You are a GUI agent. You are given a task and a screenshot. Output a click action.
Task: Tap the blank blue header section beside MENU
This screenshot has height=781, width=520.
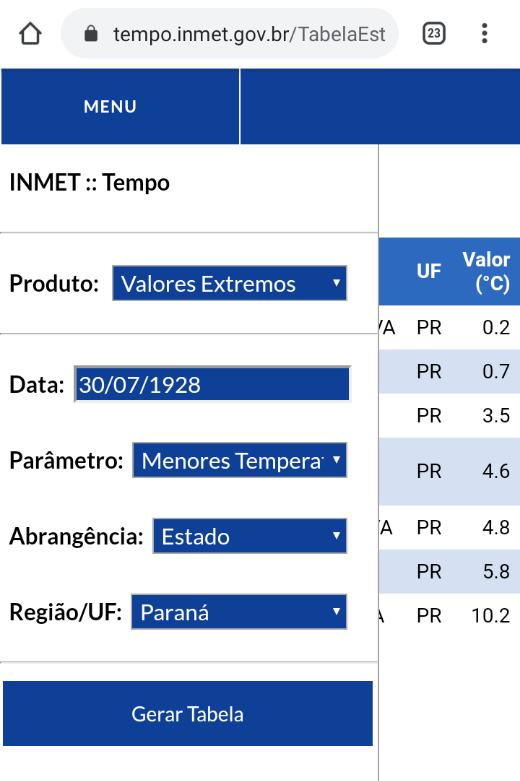[x=381, y=107]
